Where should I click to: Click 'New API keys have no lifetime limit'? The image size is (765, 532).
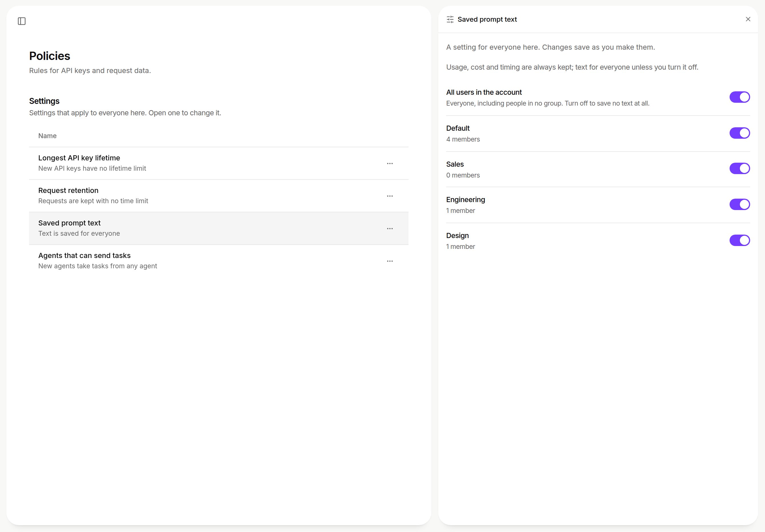pyautogui.click(x=92, y=168)
